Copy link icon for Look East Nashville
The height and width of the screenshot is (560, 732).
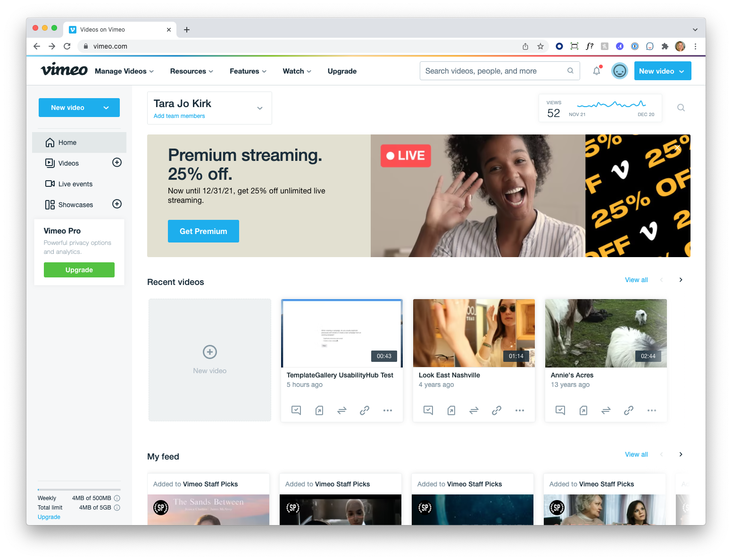tap(497, 410)
